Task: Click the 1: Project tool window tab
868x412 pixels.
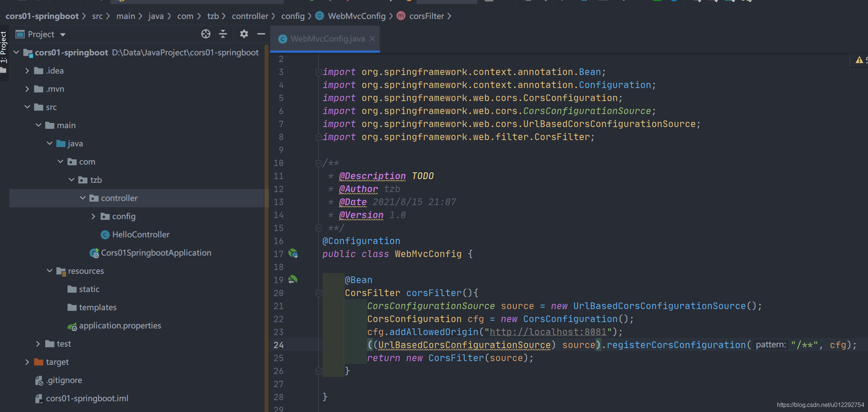Action: (x=4, y=47)
